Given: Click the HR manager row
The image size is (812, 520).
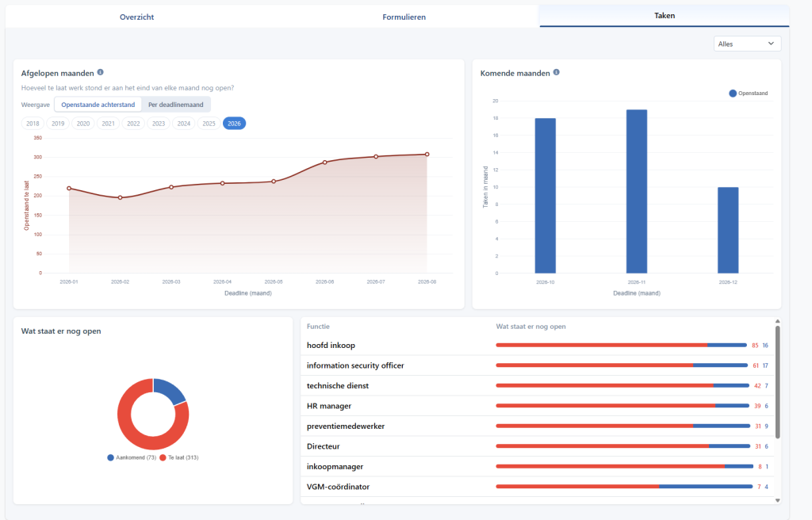Looking at the screenshot, I should coord(538,406).
